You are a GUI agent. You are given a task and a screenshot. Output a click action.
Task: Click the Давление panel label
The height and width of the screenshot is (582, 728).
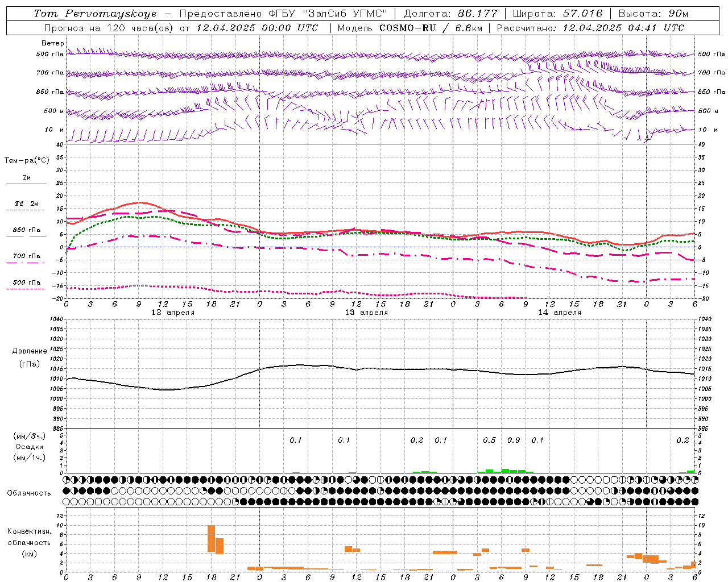[x=30, y=351]
